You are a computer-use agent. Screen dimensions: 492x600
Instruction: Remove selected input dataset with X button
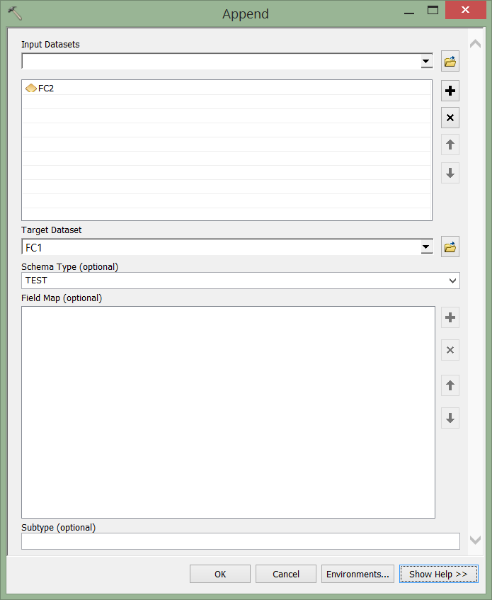tap(450, 117)
